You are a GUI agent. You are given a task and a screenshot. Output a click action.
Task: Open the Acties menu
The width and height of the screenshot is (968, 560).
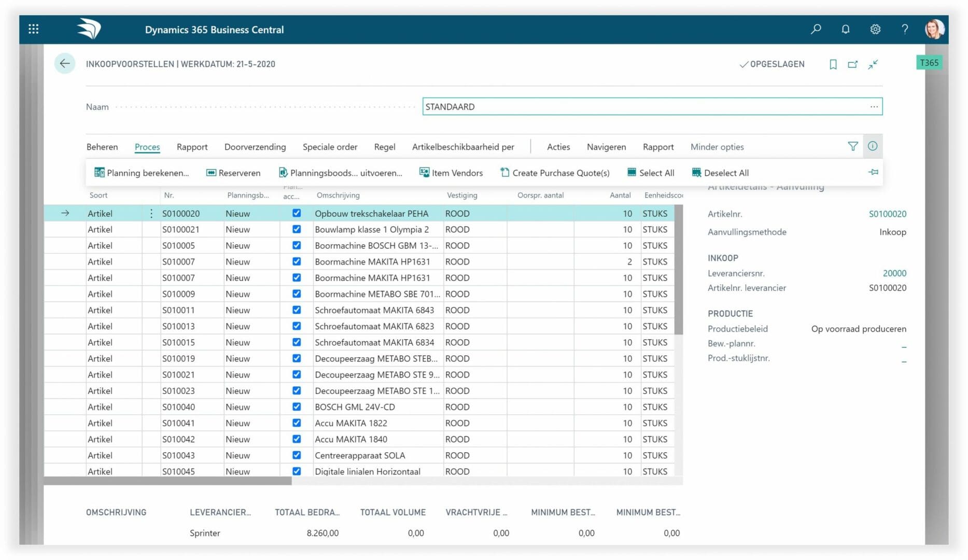pyautogui.click(x=558, y=147)
